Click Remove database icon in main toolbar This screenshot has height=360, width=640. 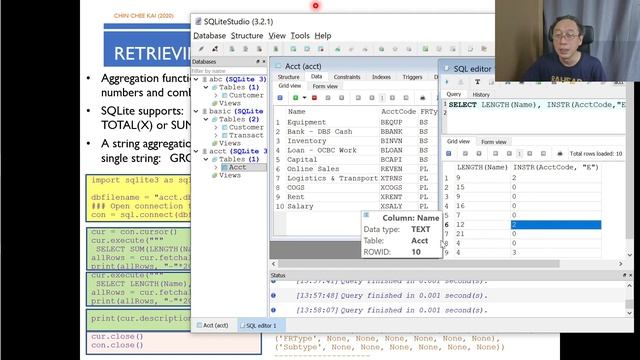tap(259, 49)
